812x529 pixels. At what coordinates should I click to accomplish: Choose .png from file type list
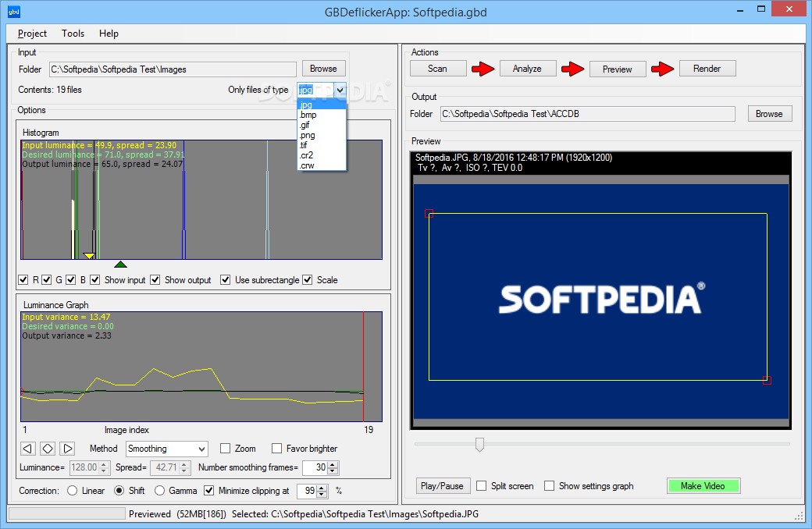[322, 135]
